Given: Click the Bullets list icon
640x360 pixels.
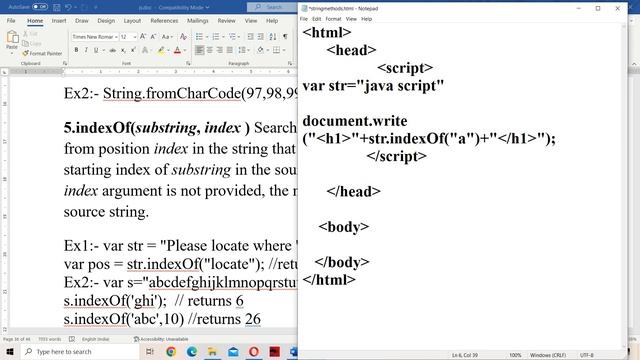Looking at the screenshot, I should (199, 37).
